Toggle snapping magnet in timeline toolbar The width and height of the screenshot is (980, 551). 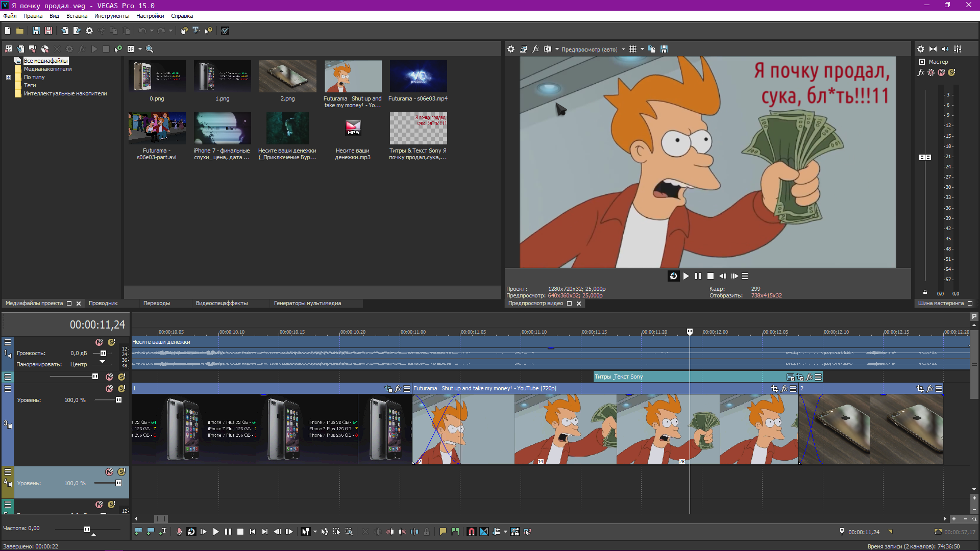pyautogui.click(x=472, y=532)
